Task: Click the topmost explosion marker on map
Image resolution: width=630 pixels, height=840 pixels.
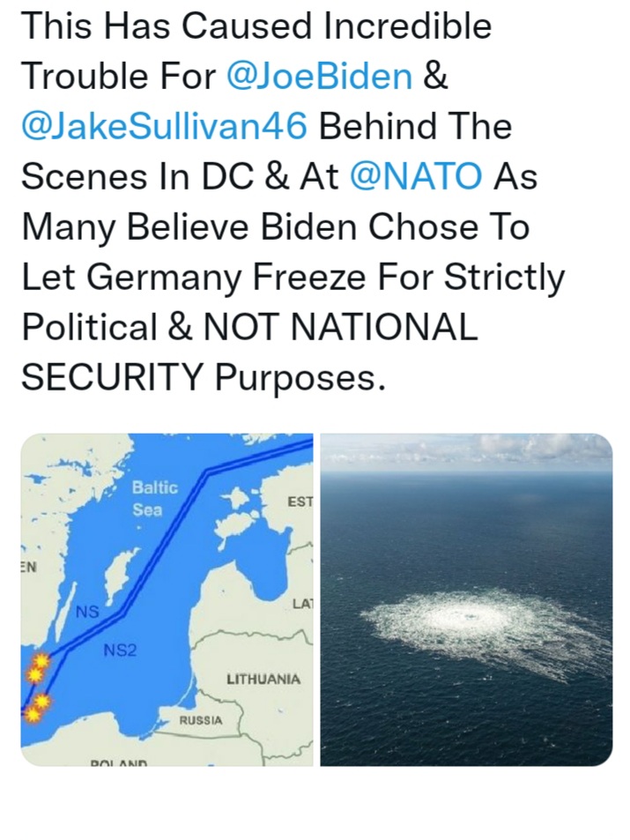Action: 41,660
